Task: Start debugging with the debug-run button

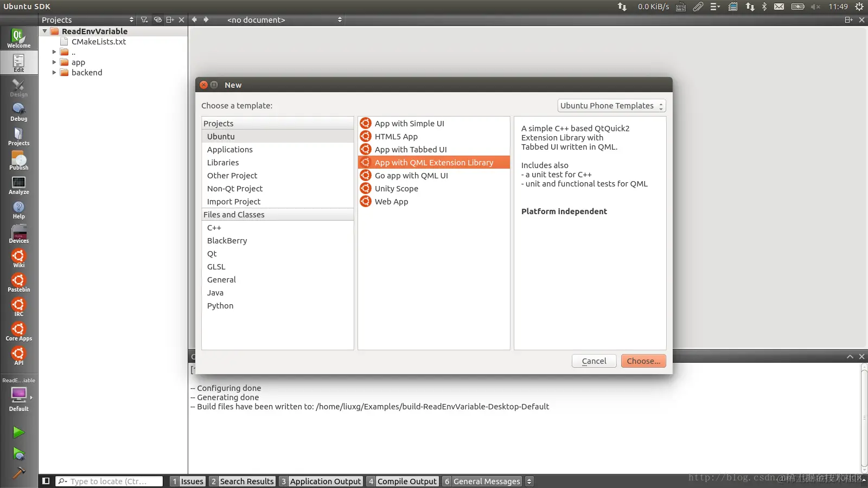Action: coord(18,453)
